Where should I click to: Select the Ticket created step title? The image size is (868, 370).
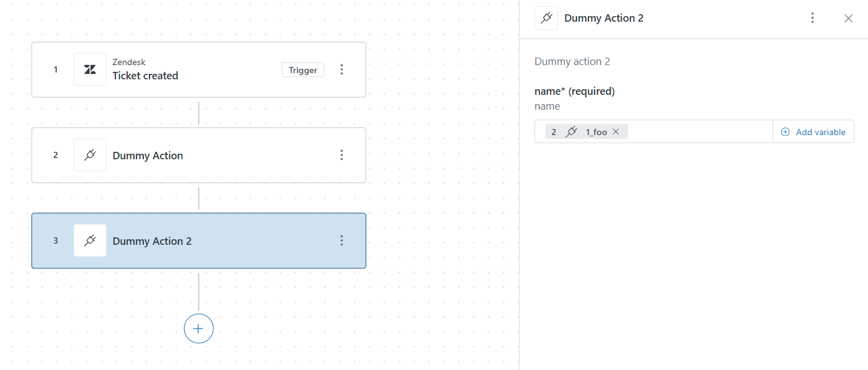(x=145, y=76)
